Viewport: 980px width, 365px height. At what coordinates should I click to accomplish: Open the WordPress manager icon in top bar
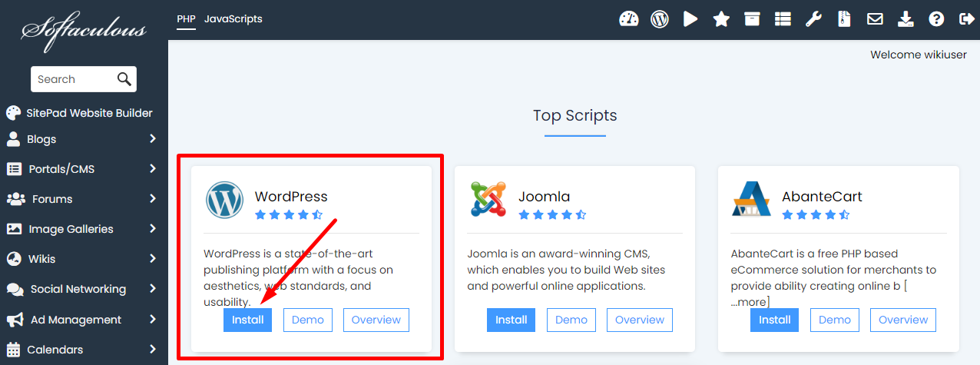[660, 19]
